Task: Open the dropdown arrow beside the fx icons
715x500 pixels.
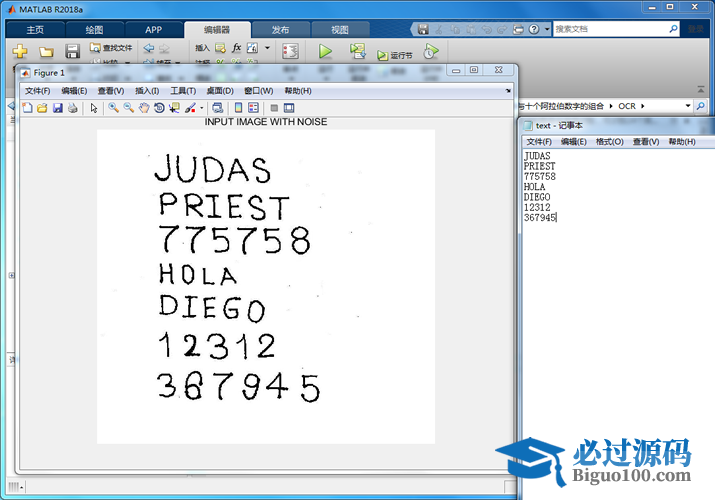Action: (267, 47)
